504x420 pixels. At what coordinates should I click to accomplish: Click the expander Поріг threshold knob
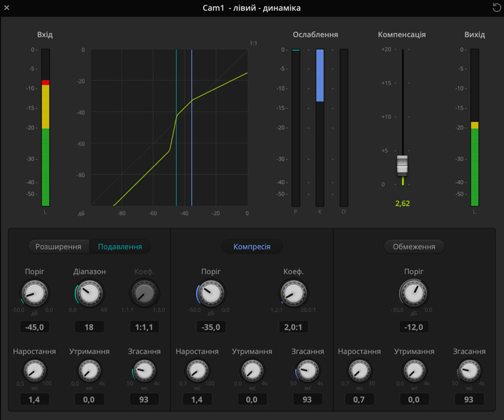[34, 293]
